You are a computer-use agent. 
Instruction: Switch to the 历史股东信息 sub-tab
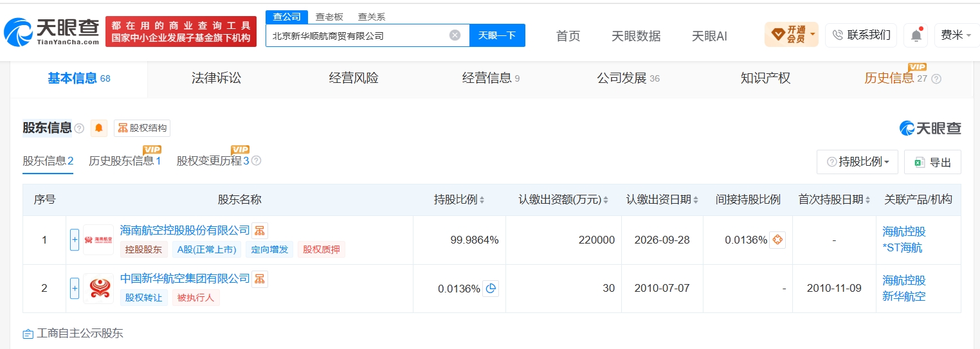point(125,161)
